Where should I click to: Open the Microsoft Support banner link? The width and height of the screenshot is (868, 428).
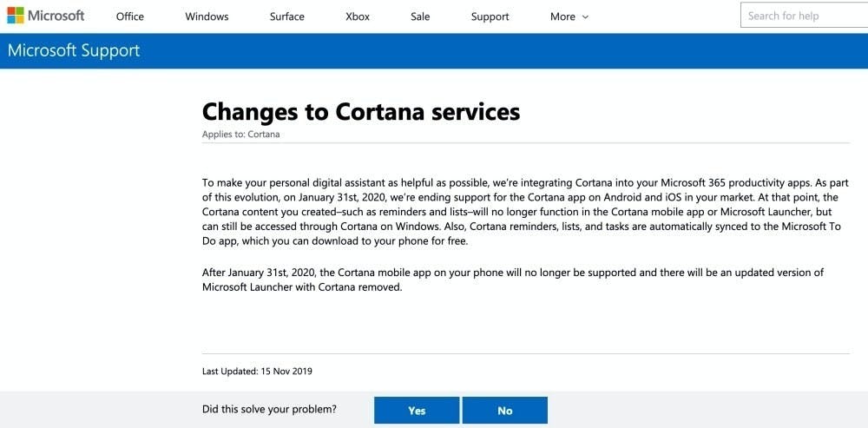tap(74, 50)
